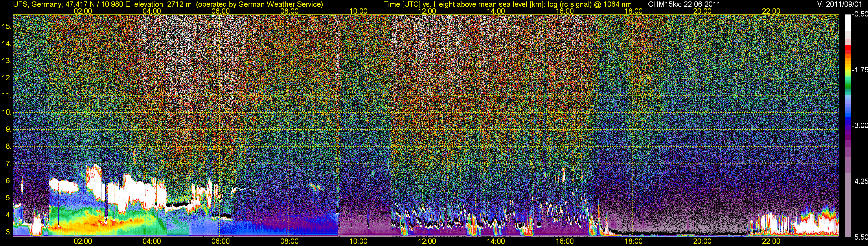The image size is (868, 246).
Task: Click the bottom axis '14:00' time label
Action: 496,241
